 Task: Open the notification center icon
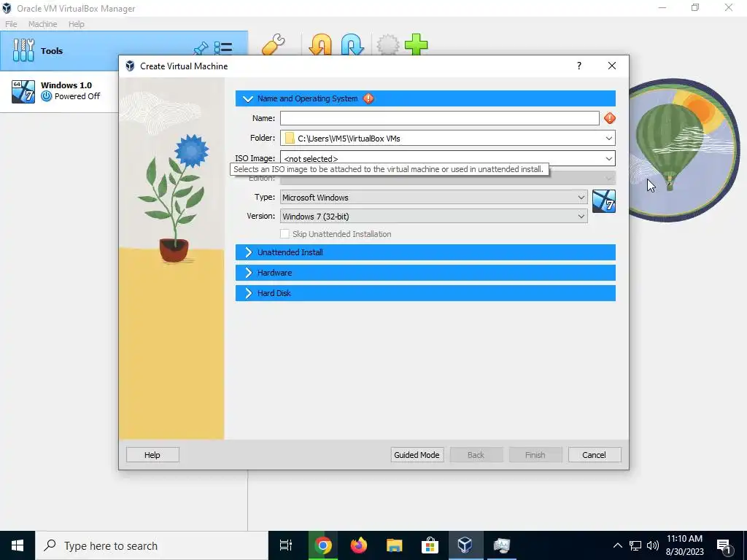(x=724, y=546)
